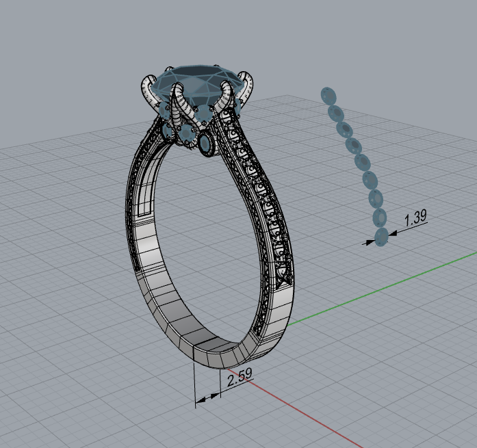Click the 2.59 dimension text
Image resolution: width=477 pixels, height=448 pixels.
click(240, 378)
